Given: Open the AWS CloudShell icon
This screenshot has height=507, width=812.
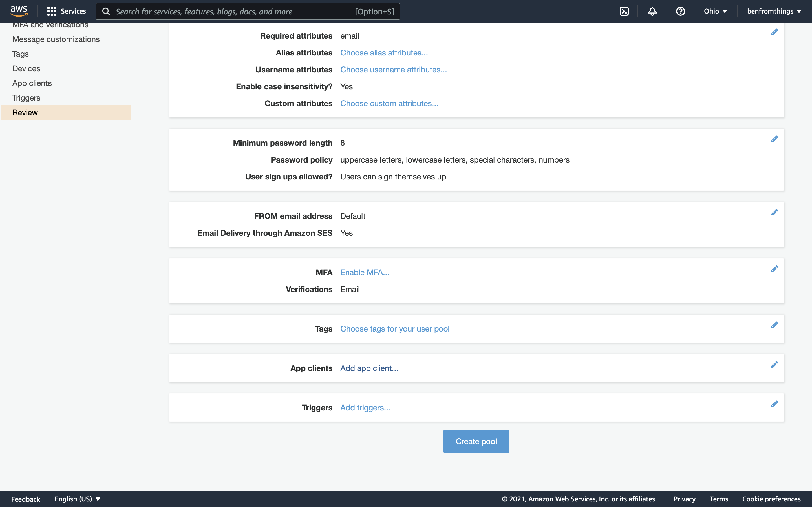Looking at the screenshot, I should click(624, 11).
